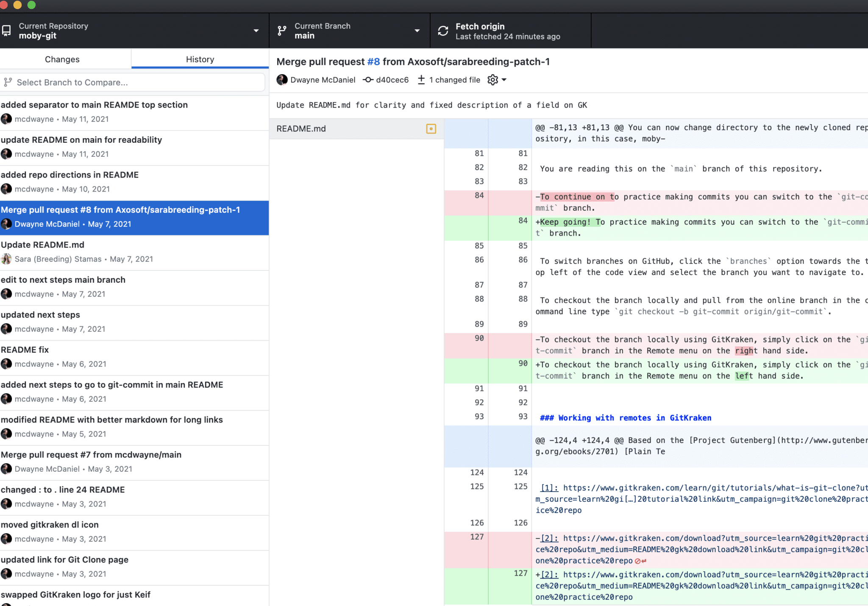Select commit 'edit to next steps main branch'
This screenshot has width=868, height=606.
[x=134, y=288]
